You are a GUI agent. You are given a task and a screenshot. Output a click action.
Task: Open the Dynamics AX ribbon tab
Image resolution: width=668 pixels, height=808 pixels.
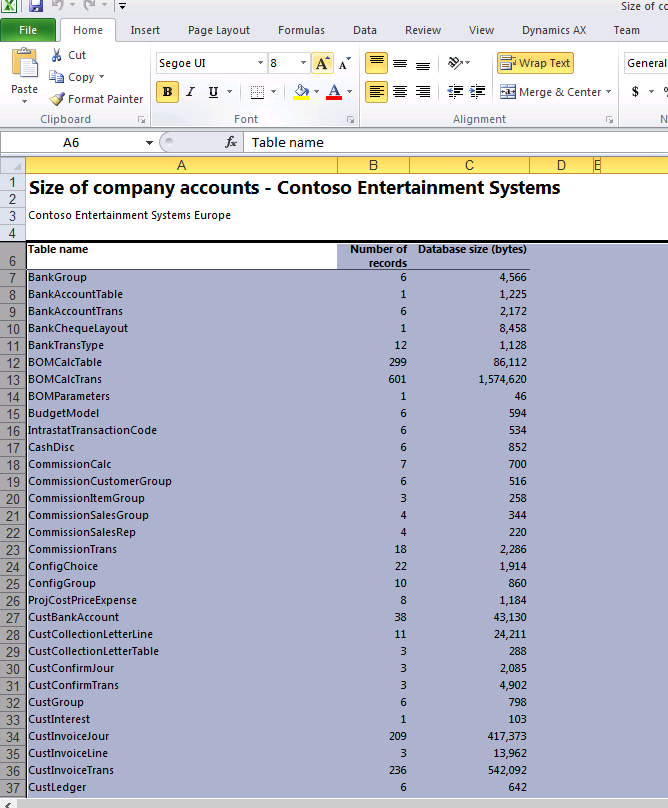pyautogui.click(x=553, y=30)
